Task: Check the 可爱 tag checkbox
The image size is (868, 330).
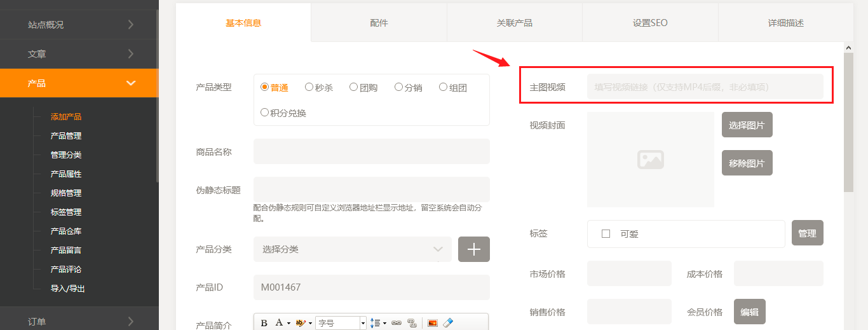Action: click(606, 234)
